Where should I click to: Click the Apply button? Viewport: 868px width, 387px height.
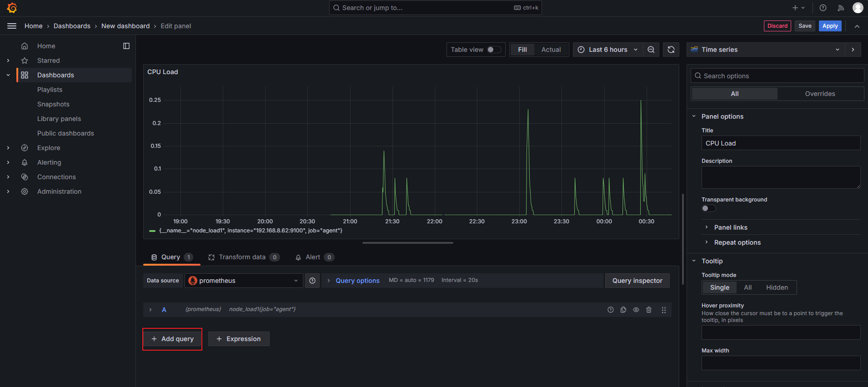[830, 26]
